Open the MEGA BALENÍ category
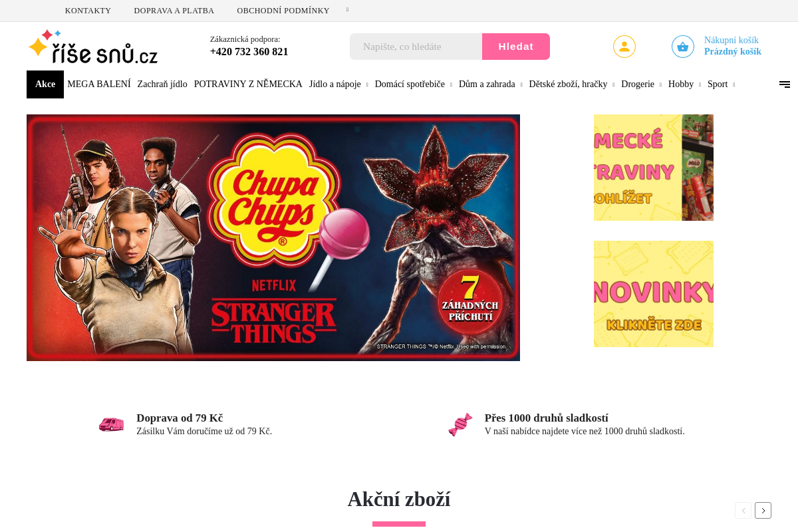 point(99,84)
